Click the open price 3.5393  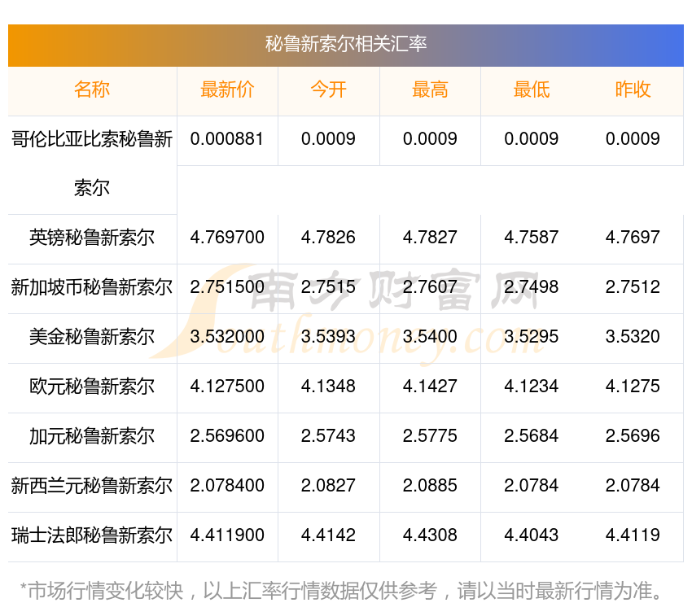coord(328,337)
